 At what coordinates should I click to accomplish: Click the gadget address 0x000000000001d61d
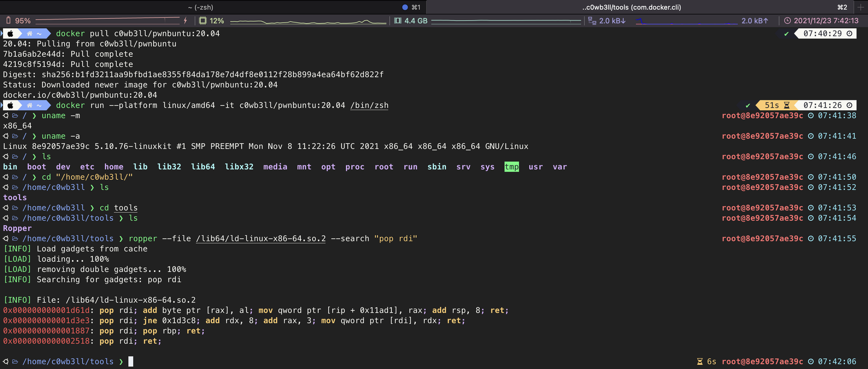46,310
